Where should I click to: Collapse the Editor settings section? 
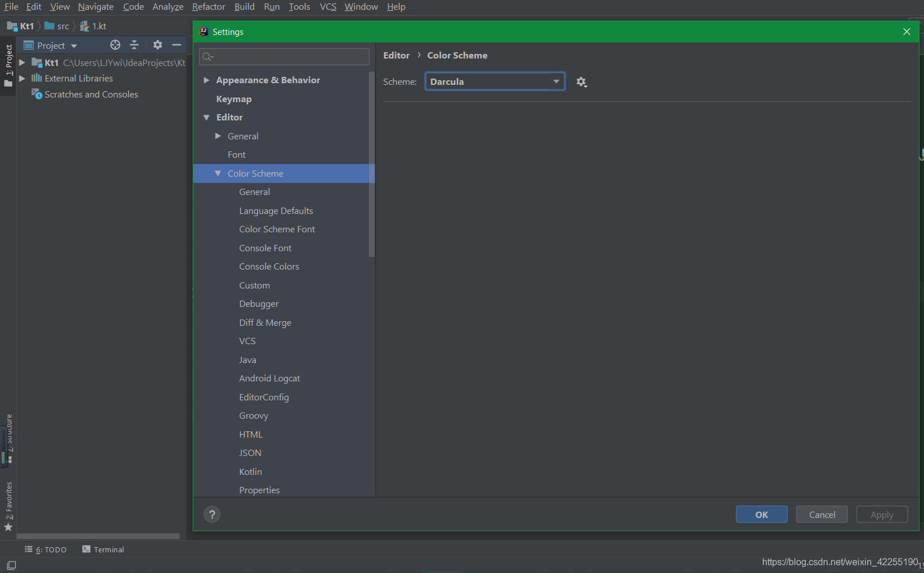(x=206, y=118)
